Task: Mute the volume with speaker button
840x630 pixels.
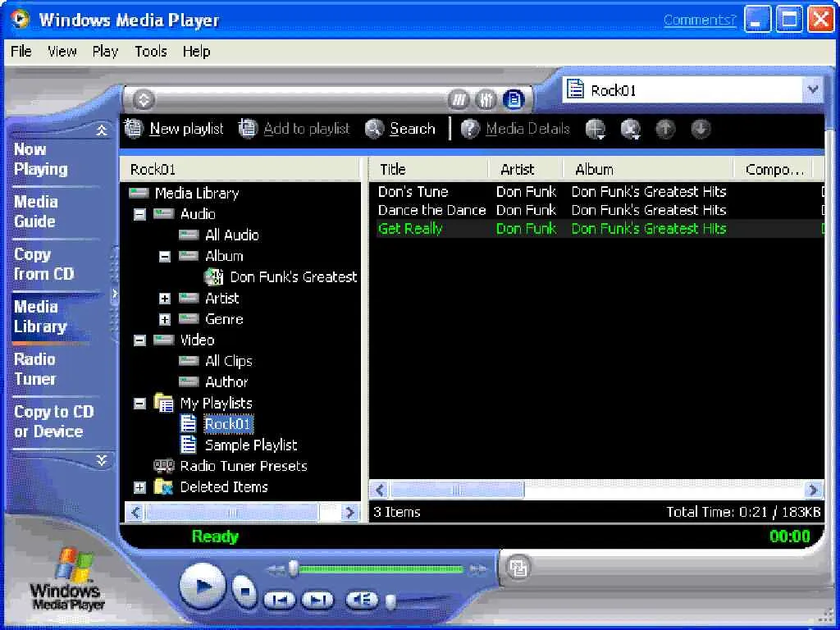Action: click(x=362, y=600)
